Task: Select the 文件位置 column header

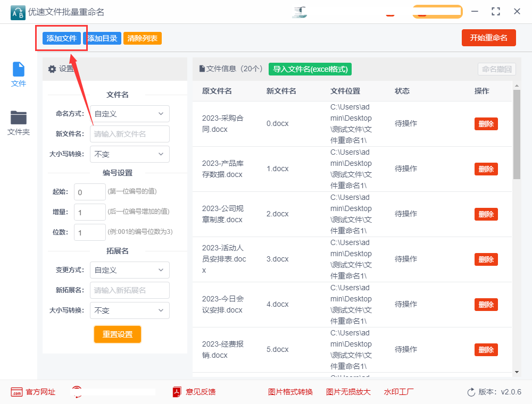Action: tap(345, 91)
